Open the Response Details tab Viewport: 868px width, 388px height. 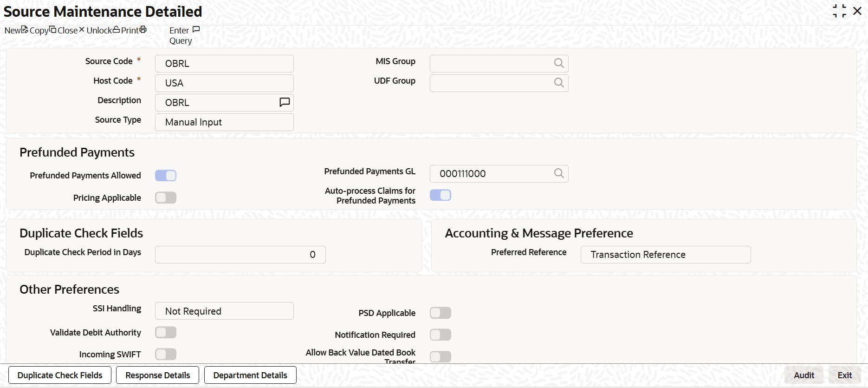[157, 375]
